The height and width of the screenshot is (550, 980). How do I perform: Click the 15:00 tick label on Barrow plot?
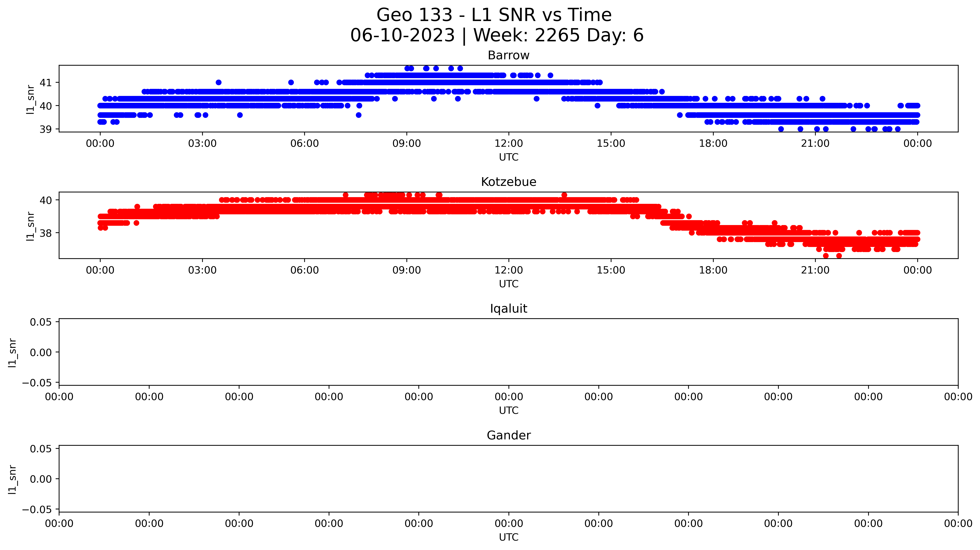611,143
